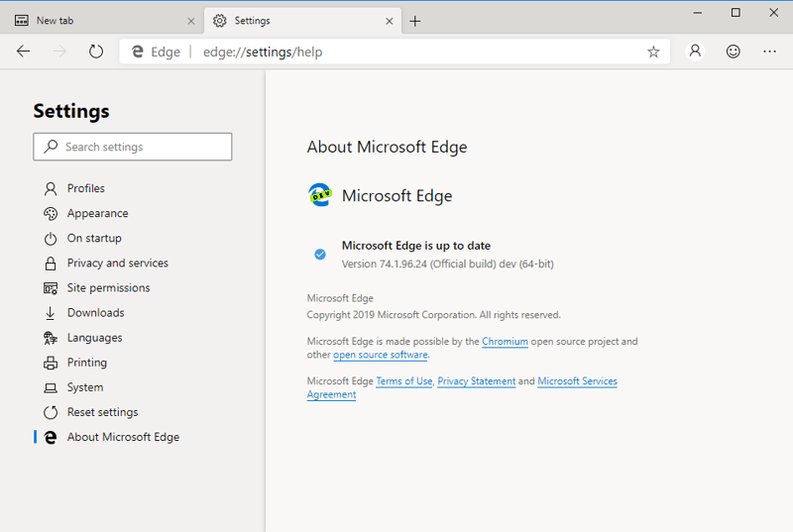Open Site permissions section
793x532 pixels.
(x=108, y=288)
